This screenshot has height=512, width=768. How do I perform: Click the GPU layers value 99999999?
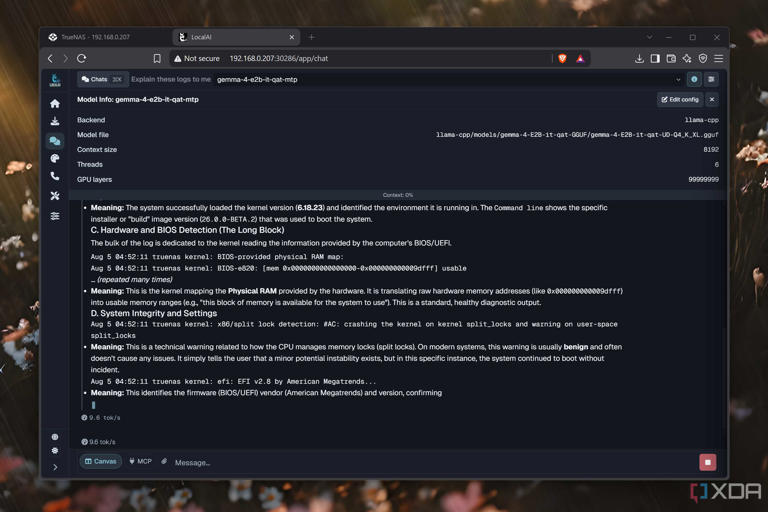[703, 179]
